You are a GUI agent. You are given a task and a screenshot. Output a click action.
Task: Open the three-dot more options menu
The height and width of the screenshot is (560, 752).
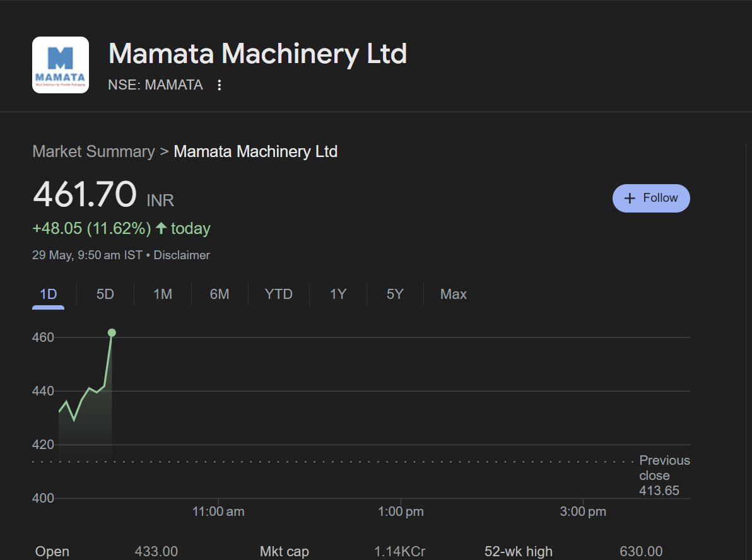click(x=219, y=85)
